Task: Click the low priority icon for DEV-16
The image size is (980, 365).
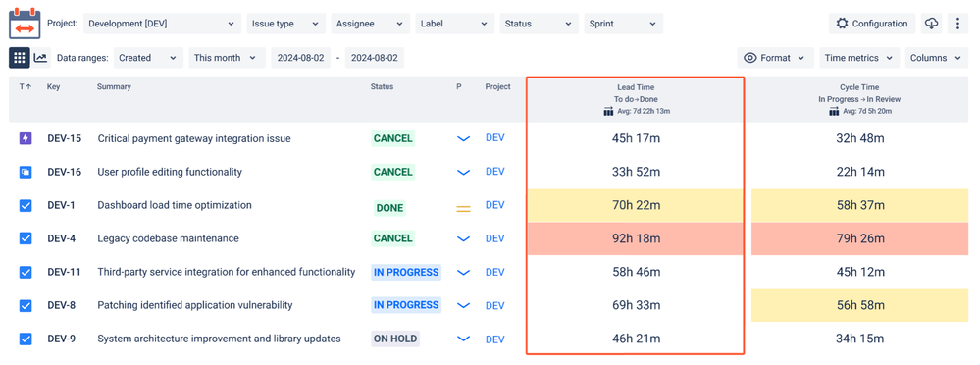Action: click(x=463, y=172)
